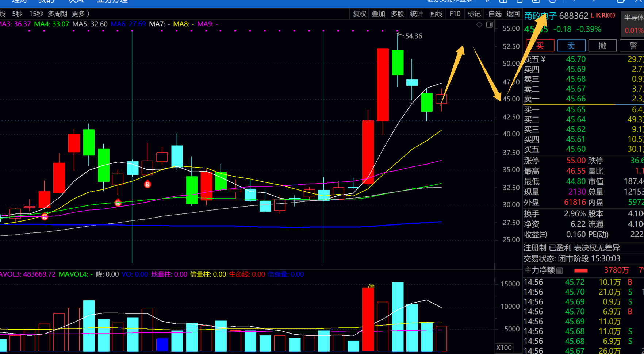Viewport: 644px width, 354px height.
Task: Click the ¥ symbol next to 卖五
Action: (x=543, y=59)
